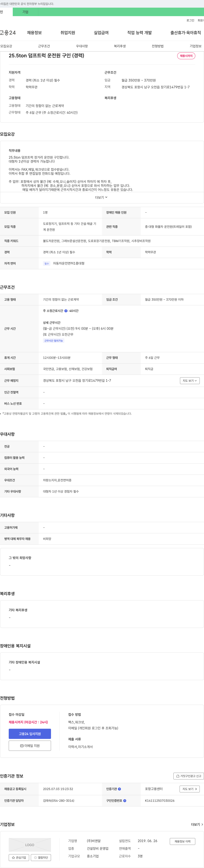Click the 이메일 지원 button

30,746
